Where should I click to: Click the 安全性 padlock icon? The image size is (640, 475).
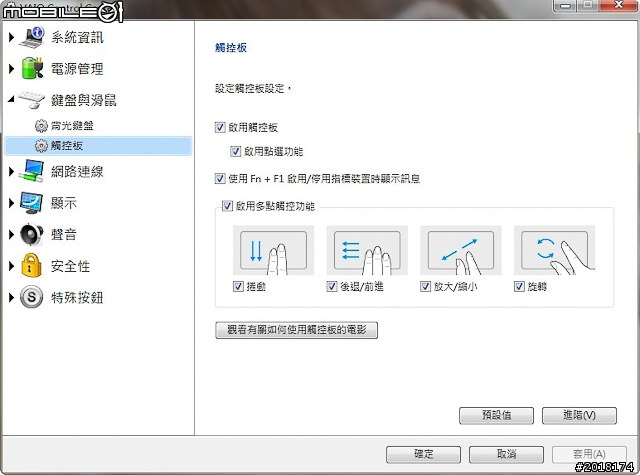point(33,266)
